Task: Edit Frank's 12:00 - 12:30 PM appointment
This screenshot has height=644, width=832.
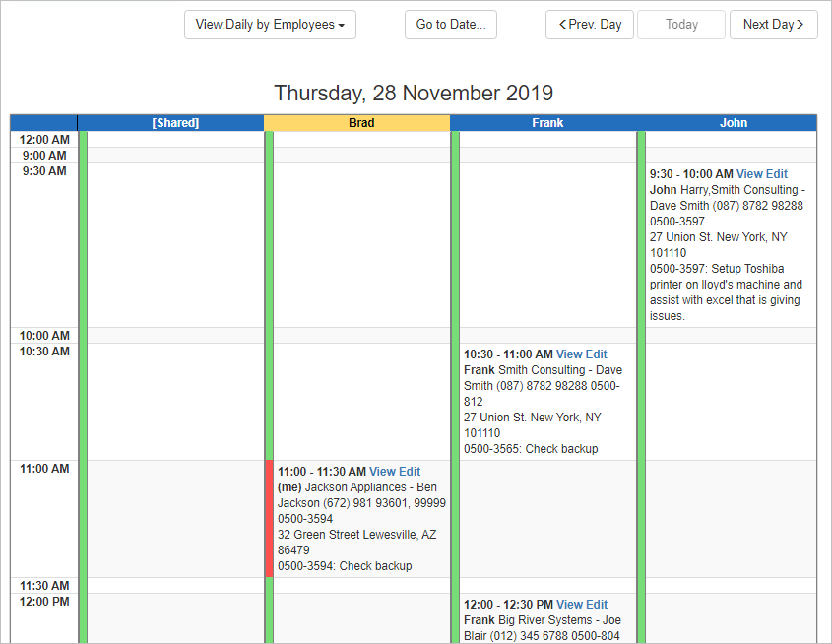Action: pyautogui.click(x=596, y=605)
